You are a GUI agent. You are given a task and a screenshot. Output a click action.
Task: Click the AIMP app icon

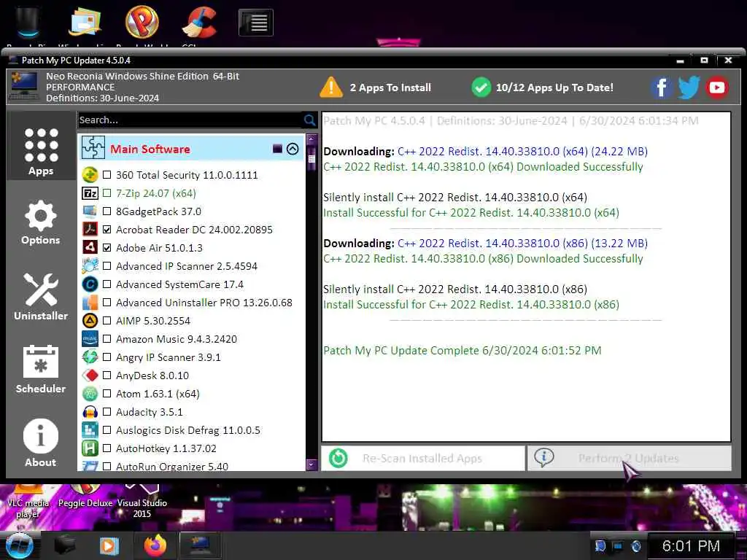click(x=90, y=321)
